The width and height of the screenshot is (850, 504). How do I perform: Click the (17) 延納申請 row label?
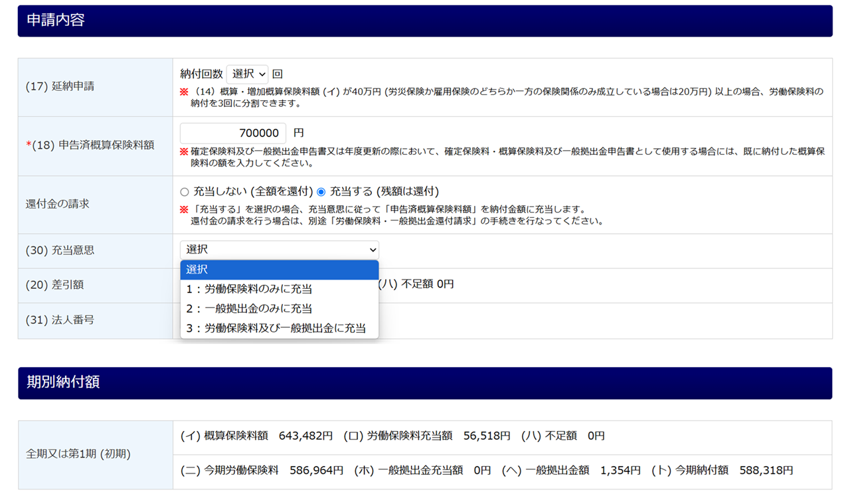(x=60, y=86)
